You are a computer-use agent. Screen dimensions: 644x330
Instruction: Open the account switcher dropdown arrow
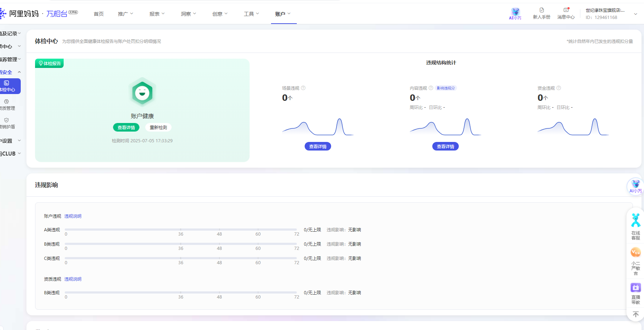tap(635, 14)
